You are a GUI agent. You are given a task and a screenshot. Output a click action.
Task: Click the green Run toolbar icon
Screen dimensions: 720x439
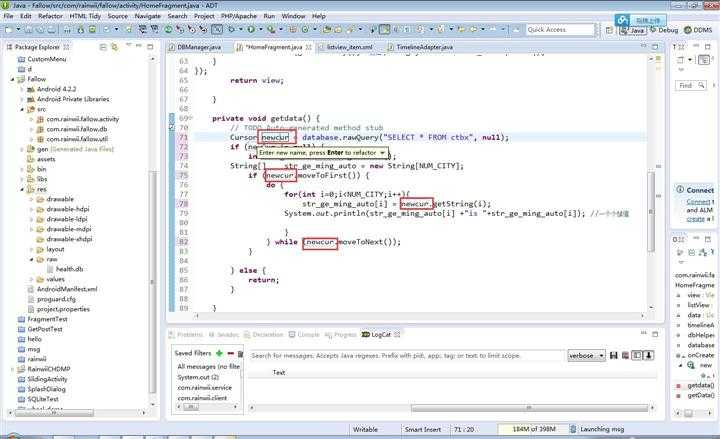coord(251,30)
